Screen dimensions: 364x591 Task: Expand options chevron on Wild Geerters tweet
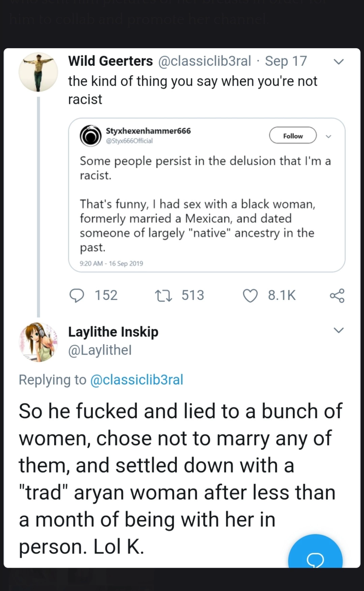pos(338,62)
